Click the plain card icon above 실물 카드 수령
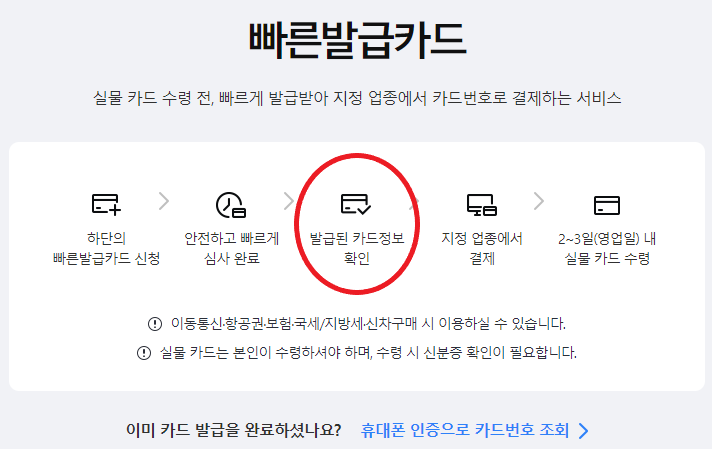 (607, 205)
